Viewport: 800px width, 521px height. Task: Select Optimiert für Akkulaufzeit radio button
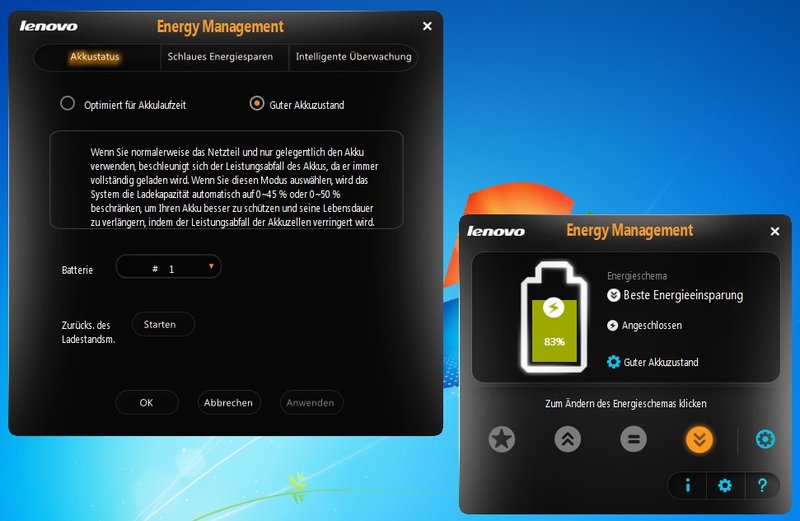click(67, 103)
